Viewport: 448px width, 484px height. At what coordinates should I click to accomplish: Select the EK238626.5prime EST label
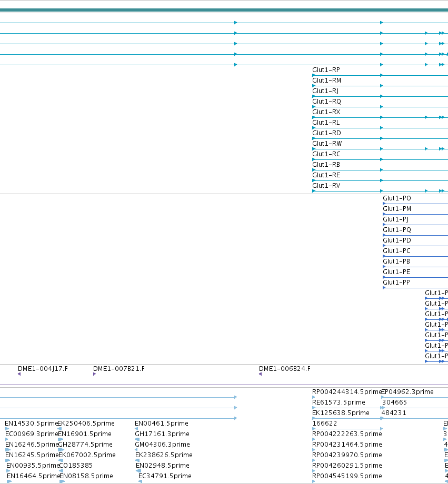[164, 455]
